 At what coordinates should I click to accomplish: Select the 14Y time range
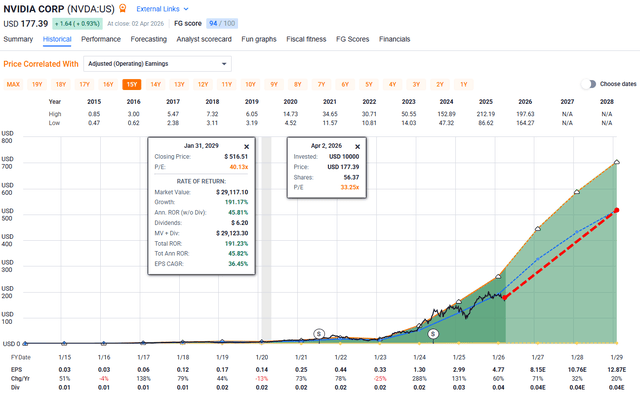156,85
